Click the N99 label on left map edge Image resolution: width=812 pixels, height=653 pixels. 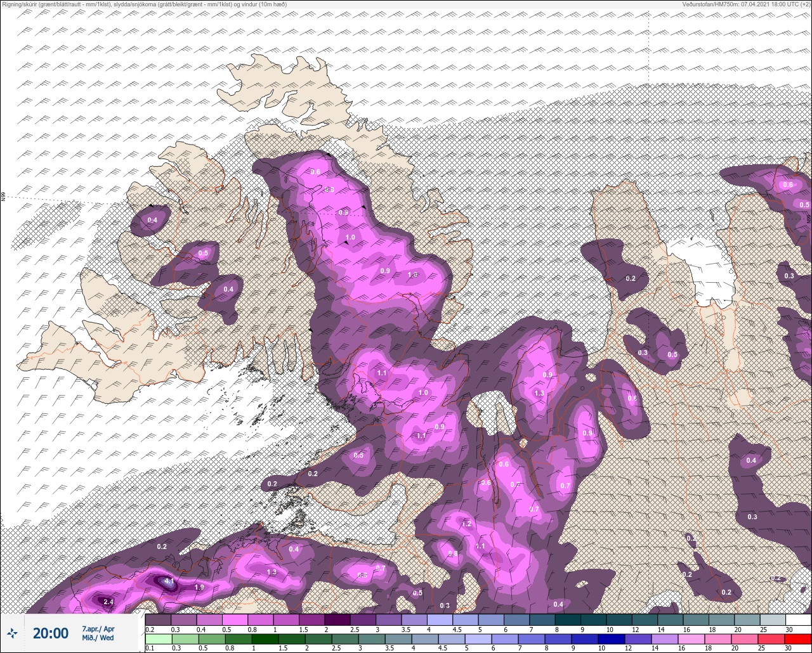[x=3, y=197]
